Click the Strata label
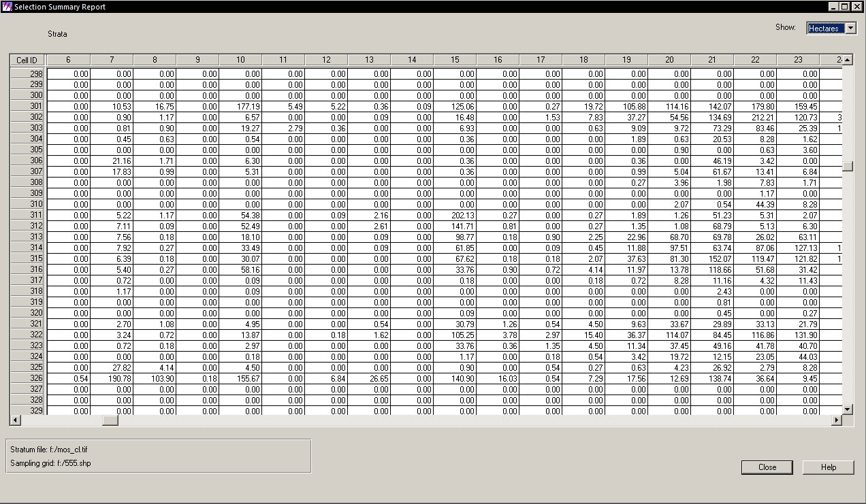 point(59,33)
